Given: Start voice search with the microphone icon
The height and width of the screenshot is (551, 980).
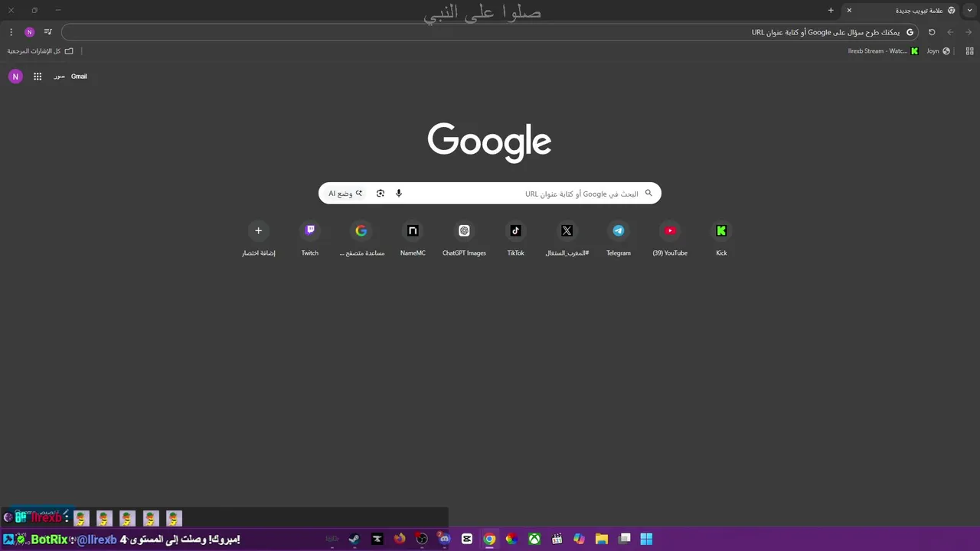Looking at the screenshot, I should click(x=399, y=194).
